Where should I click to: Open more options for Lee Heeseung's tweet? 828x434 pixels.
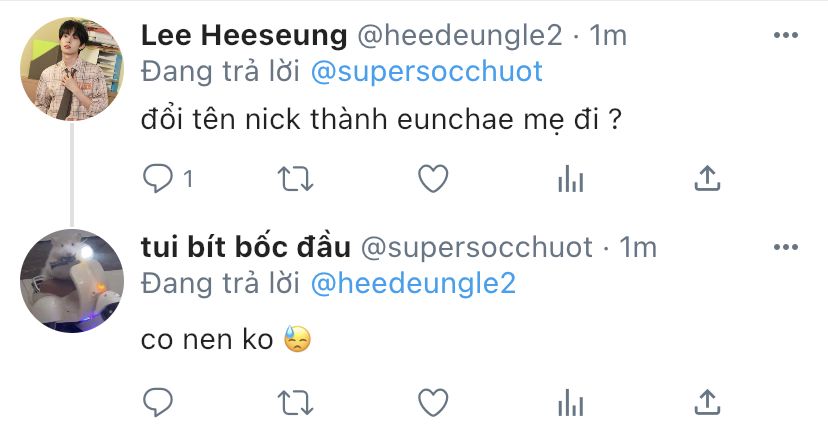click(787, 36)
